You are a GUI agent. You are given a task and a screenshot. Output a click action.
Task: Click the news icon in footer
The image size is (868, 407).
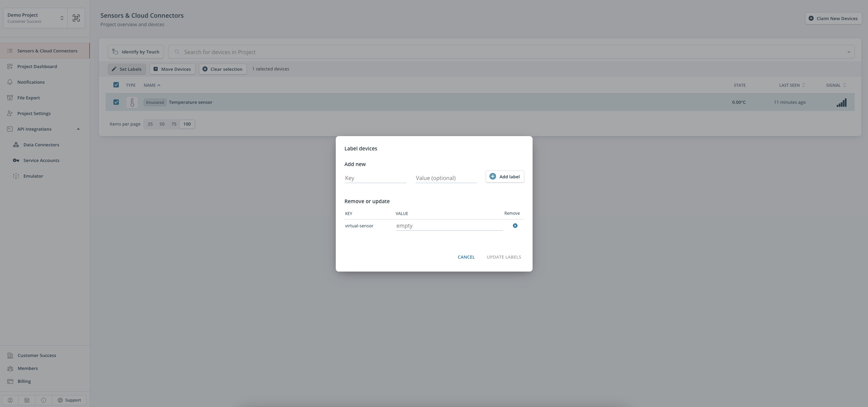(x=27, y=400)
